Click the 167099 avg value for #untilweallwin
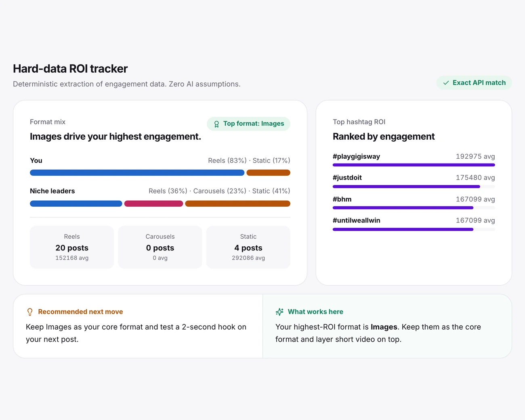This screenshot has width=525, height=420. click(475, 220)
